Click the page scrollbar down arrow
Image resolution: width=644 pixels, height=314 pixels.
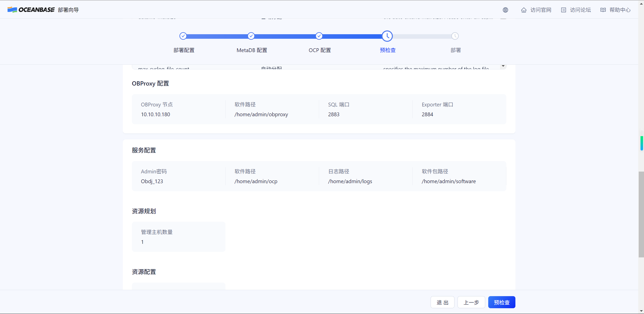pyautogui.click(x=641, y=311)
